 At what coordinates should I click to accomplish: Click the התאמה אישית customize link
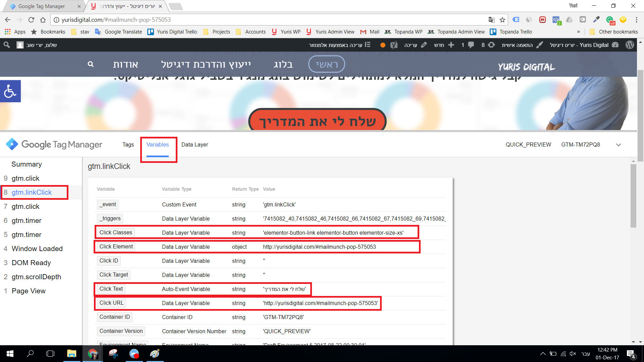pos(522,45)
